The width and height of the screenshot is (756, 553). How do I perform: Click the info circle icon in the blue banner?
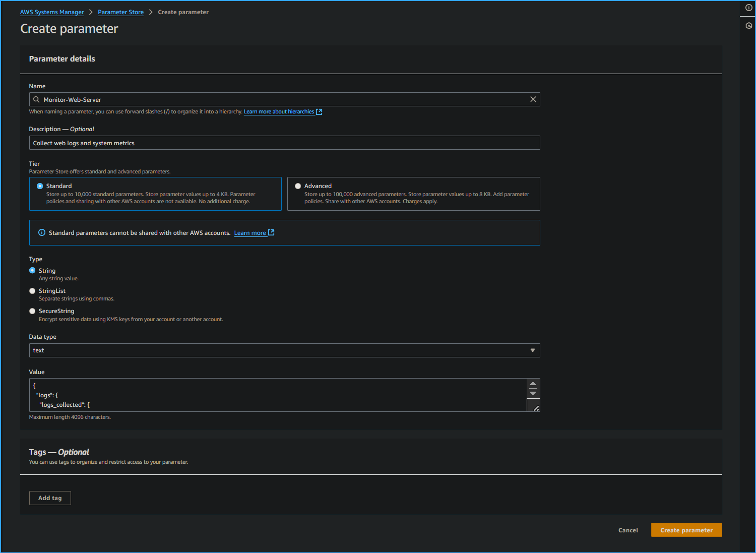click(41, 232)
